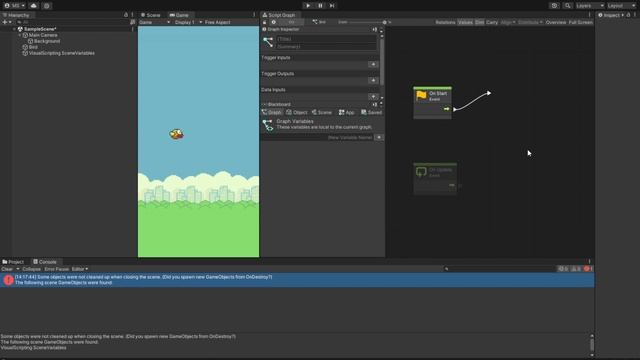Screen dimensions: 640x360
Task: Select Background object in Hierarchy
Action: tap(47, 41)
